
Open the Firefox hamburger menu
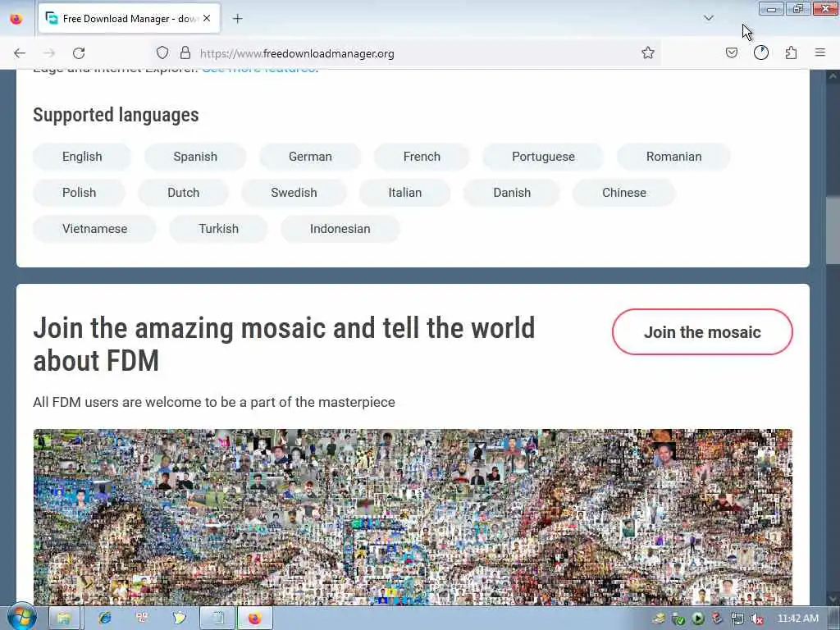pos(820,52)
